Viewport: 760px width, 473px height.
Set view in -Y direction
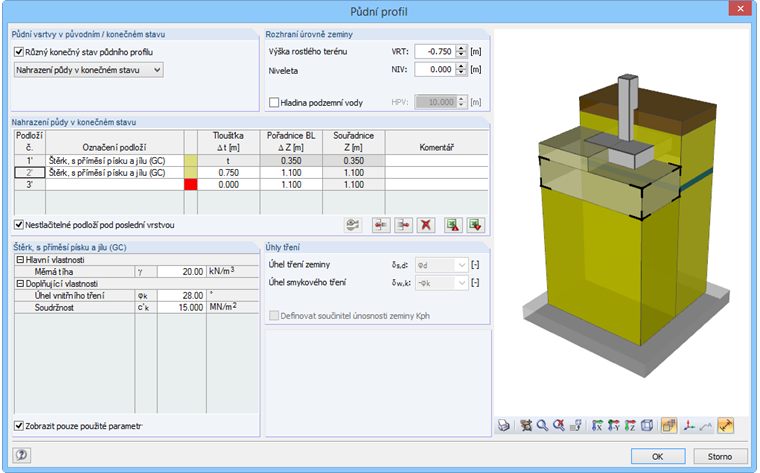614,426
